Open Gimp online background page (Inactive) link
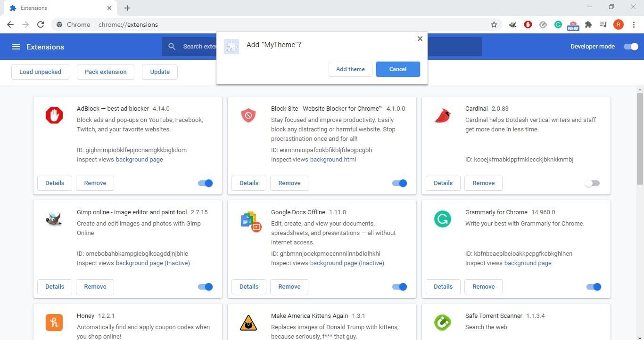This screenshot has height=340, width=644. 153,263
